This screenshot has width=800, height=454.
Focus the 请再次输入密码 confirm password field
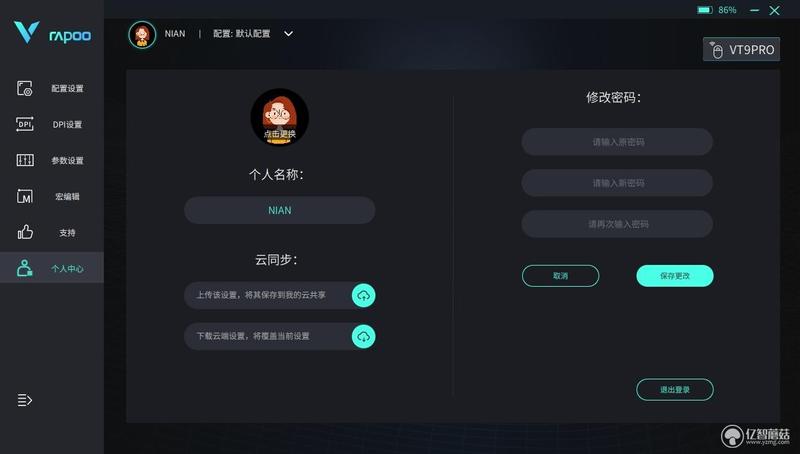617,224
